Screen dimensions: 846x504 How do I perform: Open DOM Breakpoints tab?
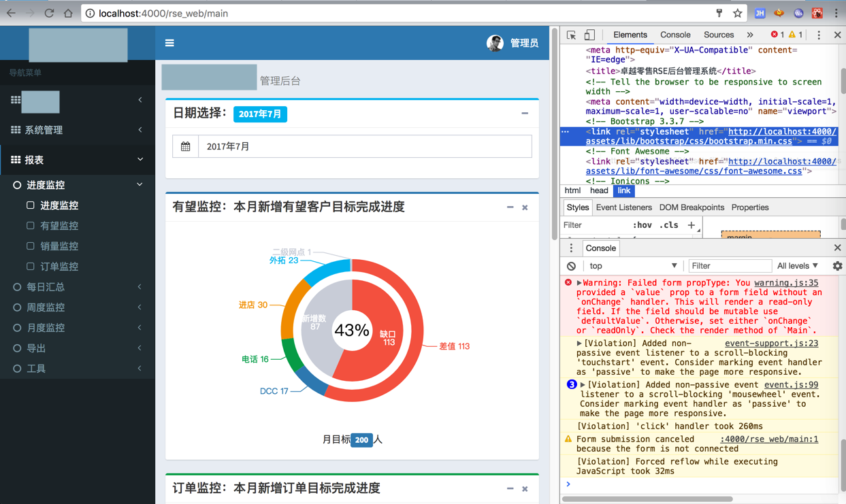click(692, 207)
